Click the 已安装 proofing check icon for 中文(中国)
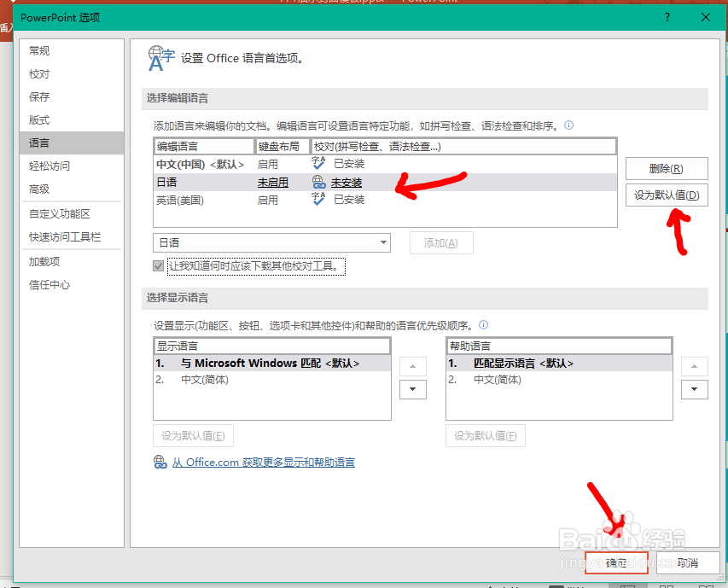The height and width of the screenshot is (588, 728). (315, 163)
